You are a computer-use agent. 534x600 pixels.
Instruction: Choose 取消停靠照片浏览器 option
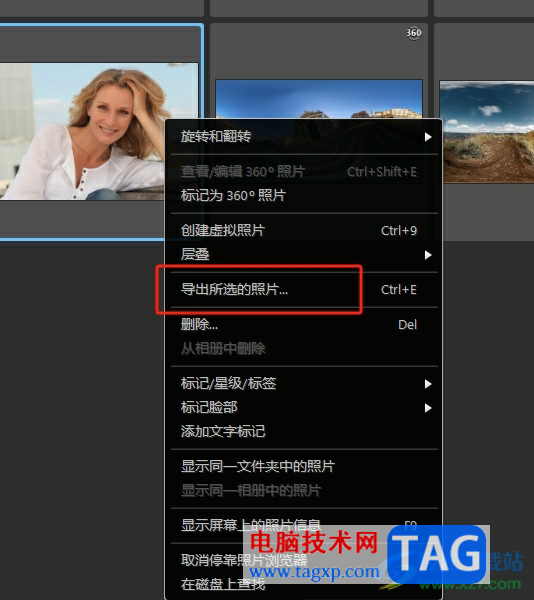304,560
